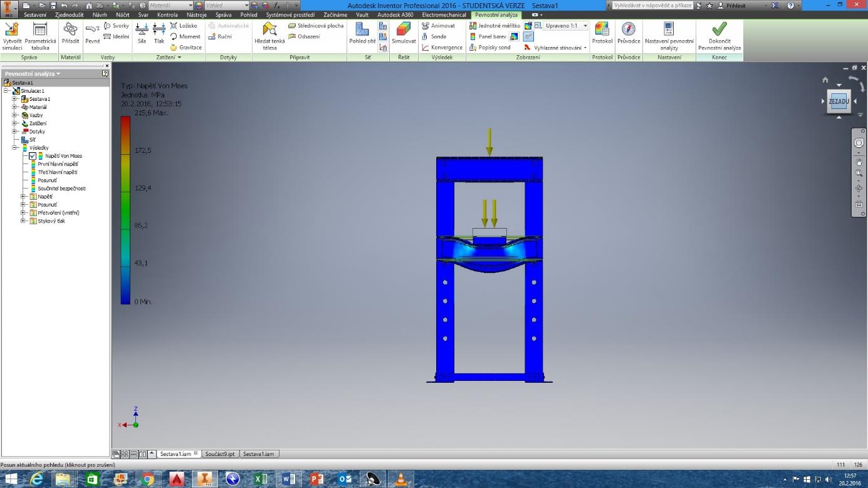This screenshot has height=488, width=868.
Task: Select the Svorky constraint tool
Action: click(117, 26)
